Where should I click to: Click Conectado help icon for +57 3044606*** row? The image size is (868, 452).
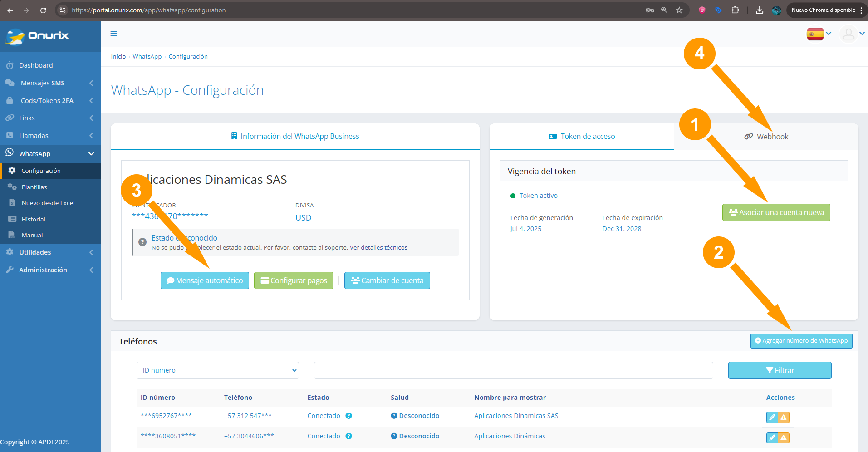tap(348, 436)
